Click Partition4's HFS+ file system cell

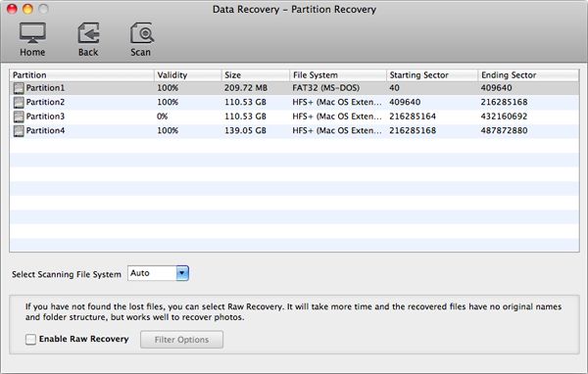click(337, 131)
